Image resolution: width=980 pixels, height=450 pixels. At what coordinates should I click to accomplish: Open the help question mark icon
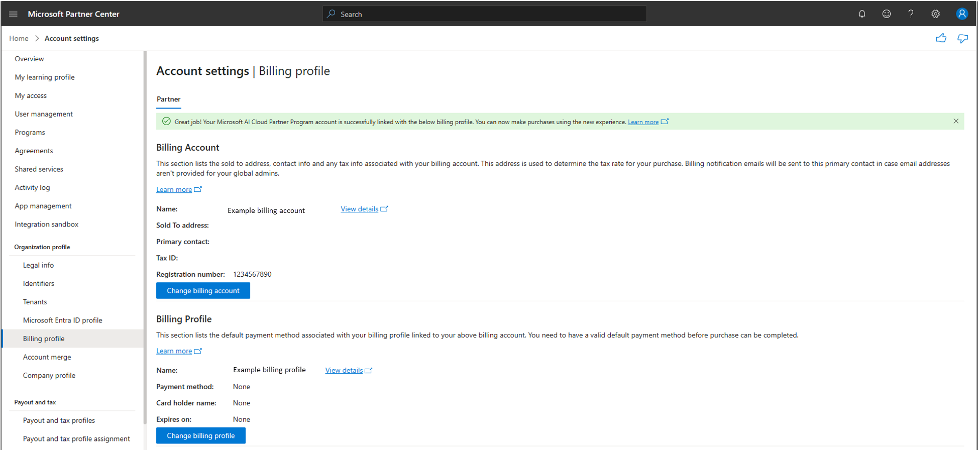(x=911, y=14)
